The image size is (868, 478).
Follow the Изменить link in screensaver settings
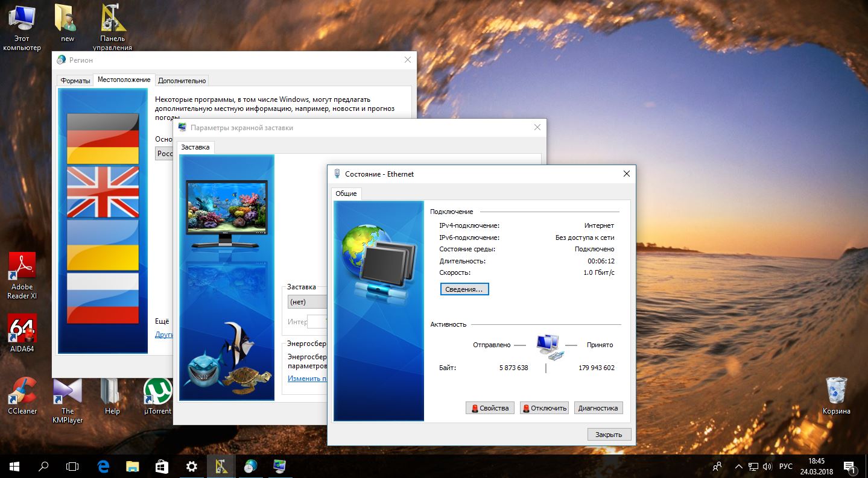[308, 379]
